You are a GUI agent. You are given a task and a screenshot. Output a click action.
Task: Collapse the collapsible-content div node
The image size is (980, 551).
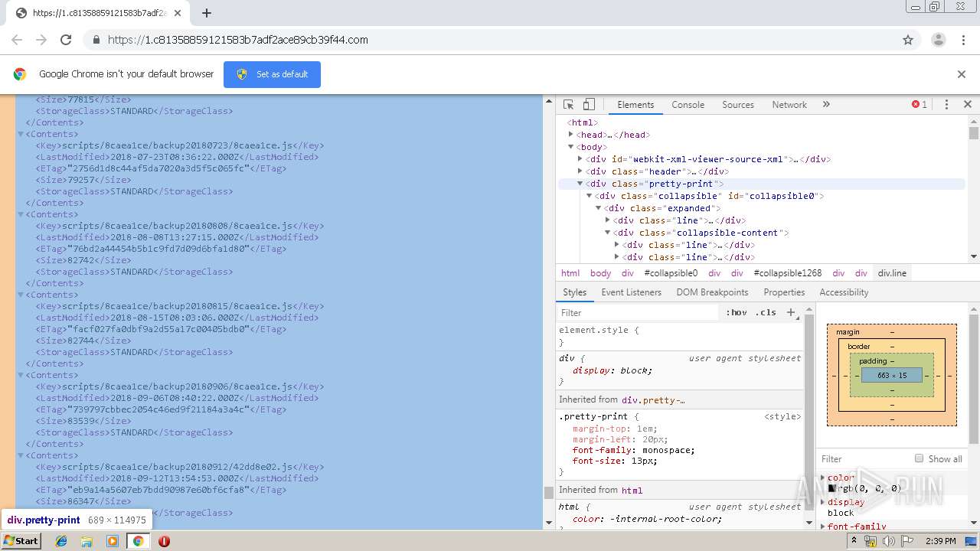click(607, 233)
